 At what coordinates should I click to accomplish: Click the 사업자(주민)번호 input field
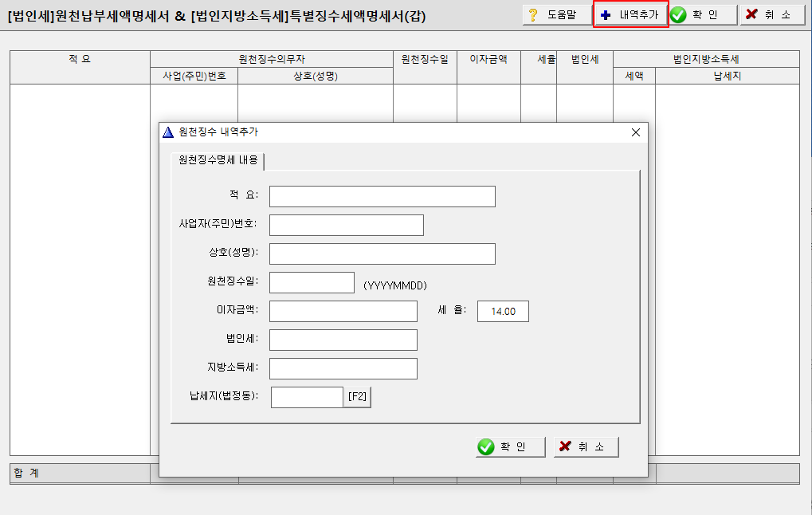click(345, 224)
